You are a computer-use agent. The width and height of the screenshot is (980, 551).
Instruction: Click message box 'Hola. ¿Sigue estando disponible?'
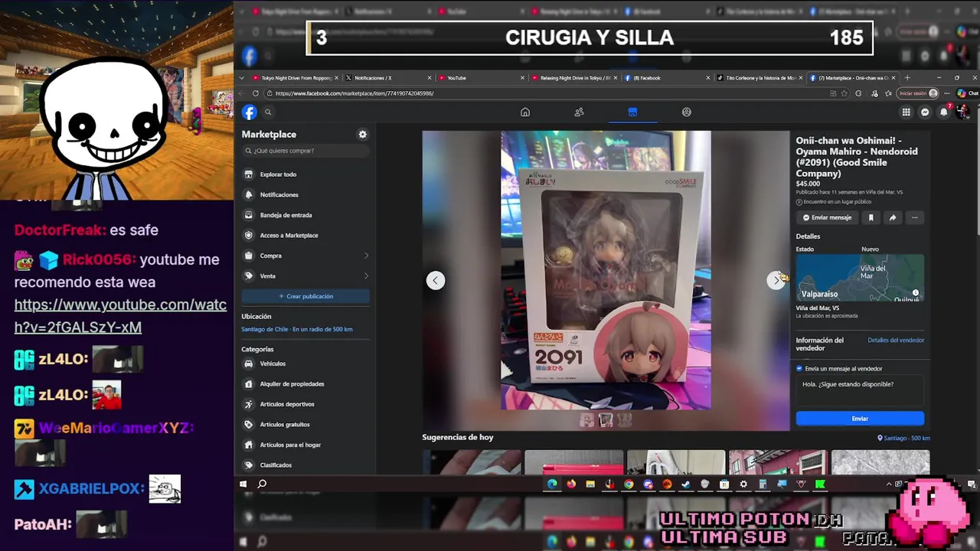coord(860,391)
